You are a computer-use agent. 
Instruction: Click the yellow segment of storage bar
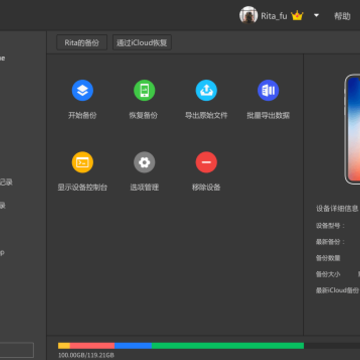[x=64, y=346]
